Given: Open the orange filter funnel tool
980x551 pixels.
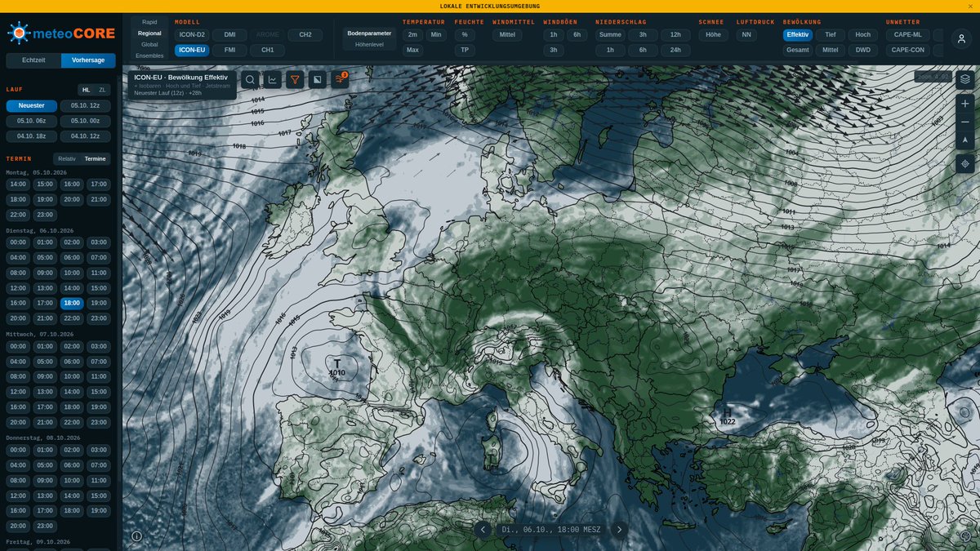Looking at the screenshot, I should (295, 79).
